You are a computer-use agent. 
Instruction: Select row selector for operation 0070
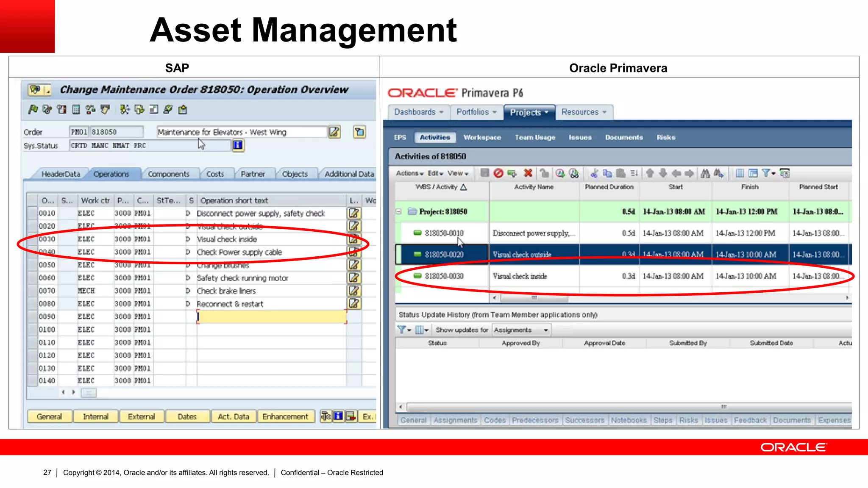pos(32,291)
